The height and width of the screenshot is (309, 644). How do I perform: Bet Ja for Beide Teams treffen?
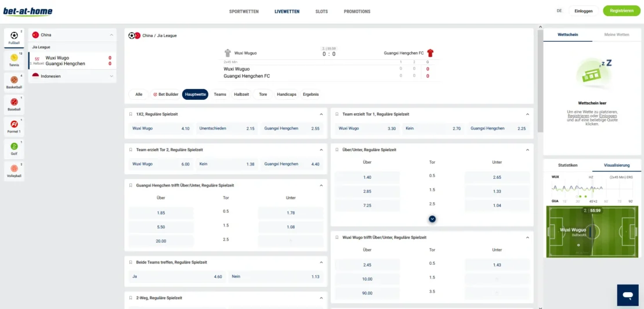point(177,276)
